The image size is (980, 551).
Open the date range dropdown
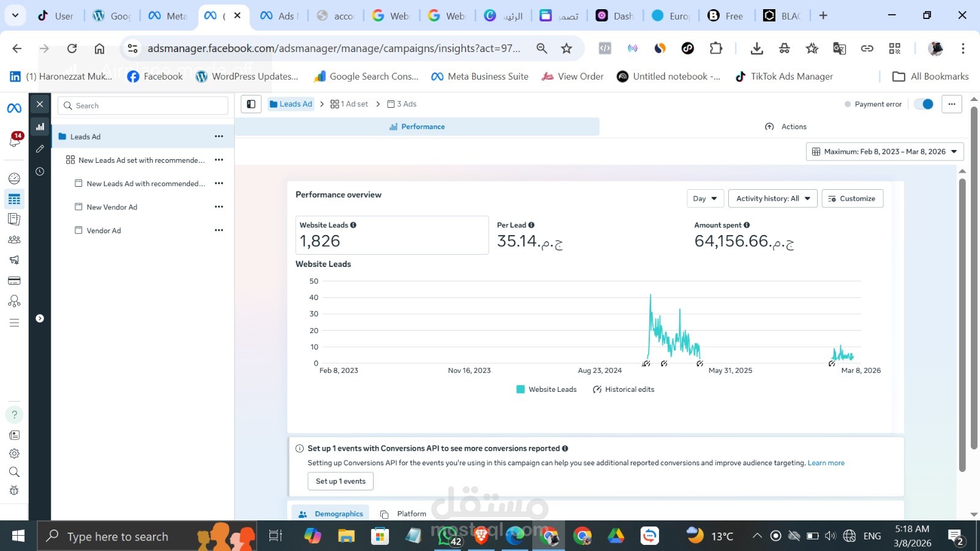point(884,152)
